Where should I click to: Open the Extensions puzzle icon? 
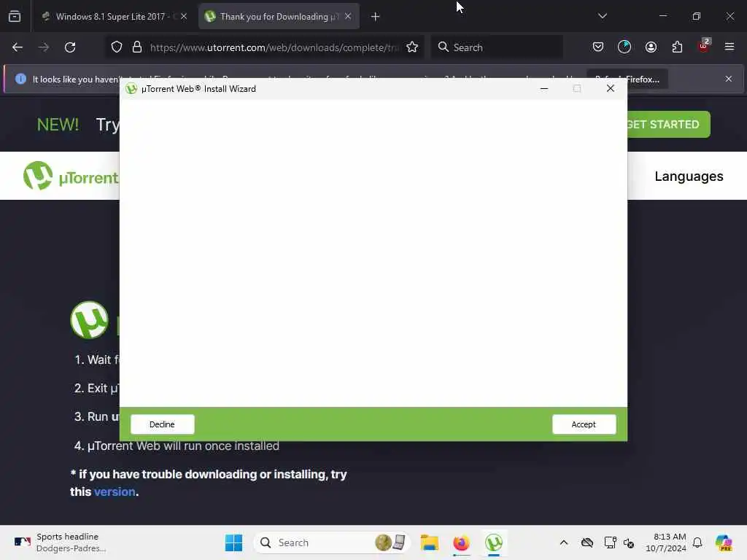pyautogui.click(x=677, y=47)
